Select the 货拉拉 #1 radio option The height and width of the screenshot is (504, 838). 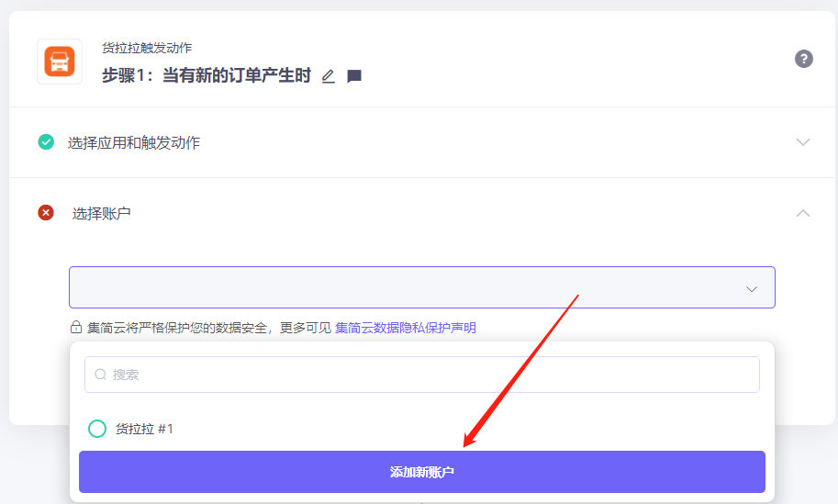click(x=97, y=429)
